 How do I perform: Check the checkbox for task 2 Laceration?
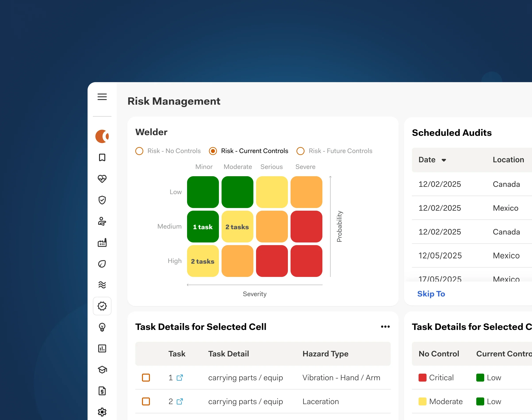146,401
